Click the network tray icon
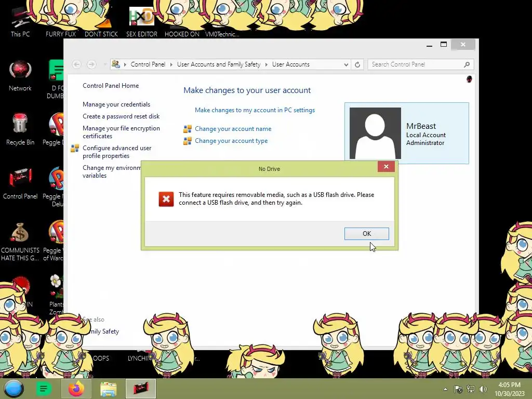This screenshot has height=399, width=532. tap(471, 389)
